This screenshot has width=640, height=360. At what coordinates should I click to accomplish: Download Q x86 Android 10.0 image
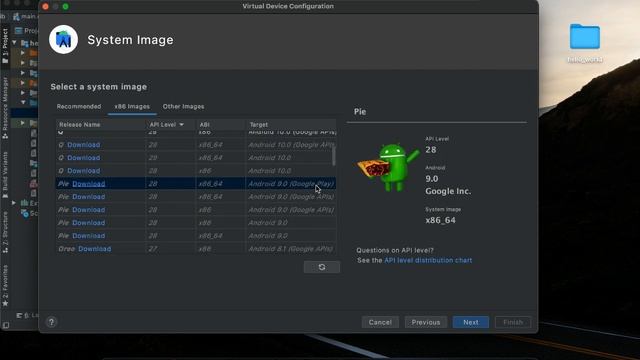click(x=83, y=171)
